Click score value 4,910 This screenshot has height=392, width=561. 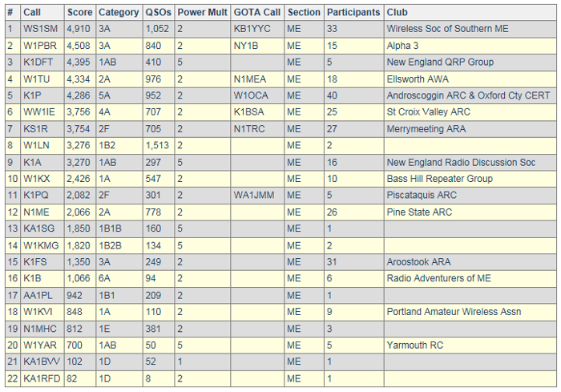pyautogui.click(x=79, y=29)
